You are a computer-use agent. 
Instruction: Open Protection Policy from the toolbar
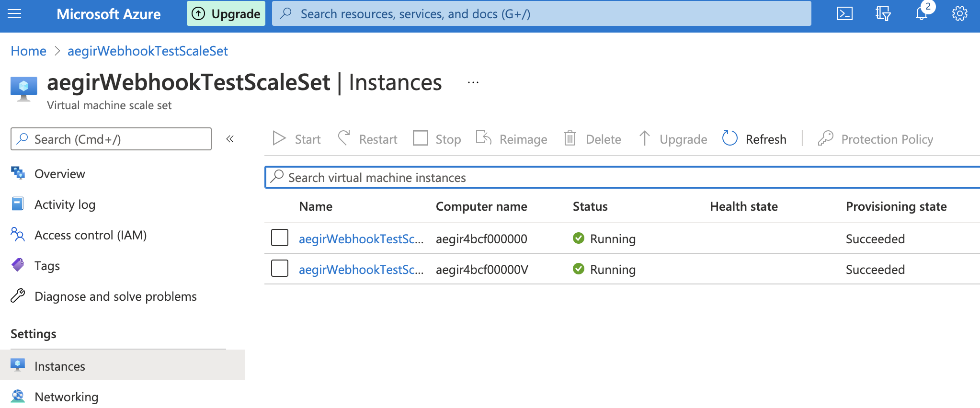[x=876, y=139]
